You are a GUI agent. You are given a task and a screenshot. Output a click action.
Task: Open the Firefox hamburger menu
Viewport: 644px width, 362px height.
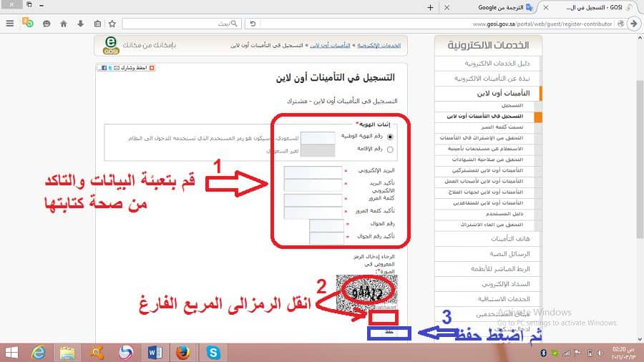[x=10, y=24]
